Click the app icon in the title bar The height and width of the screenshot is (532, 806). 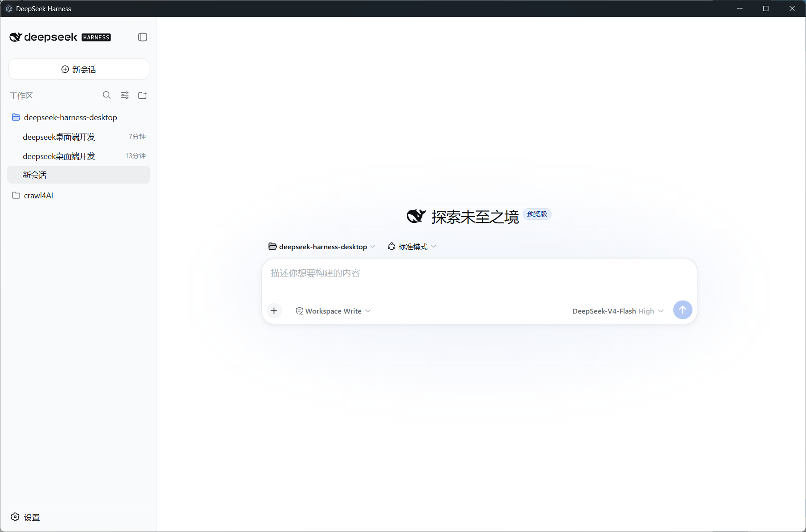point(8,8)
